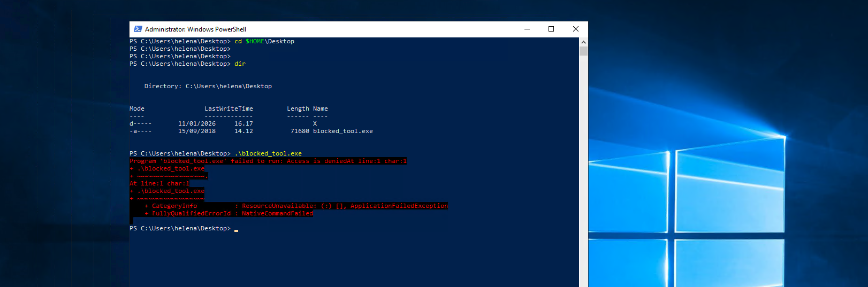Close the Windows PowerShell window

click(576, 29)
